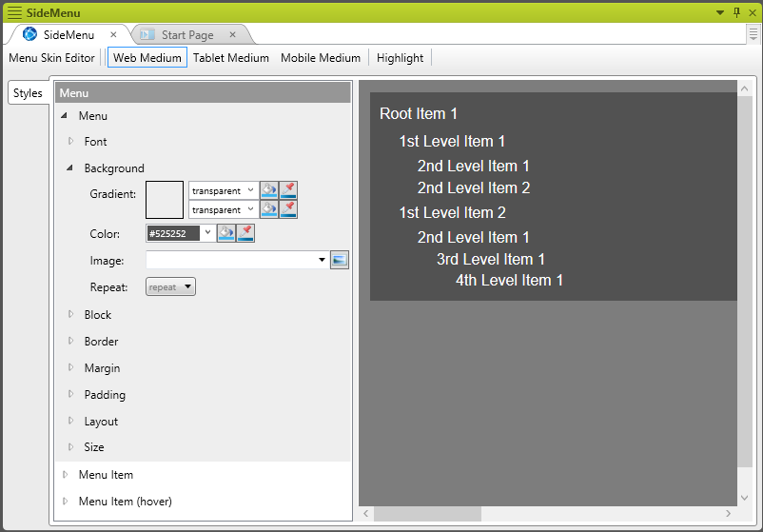Click the paint bucket icon for second gradient color

(268, 209)
